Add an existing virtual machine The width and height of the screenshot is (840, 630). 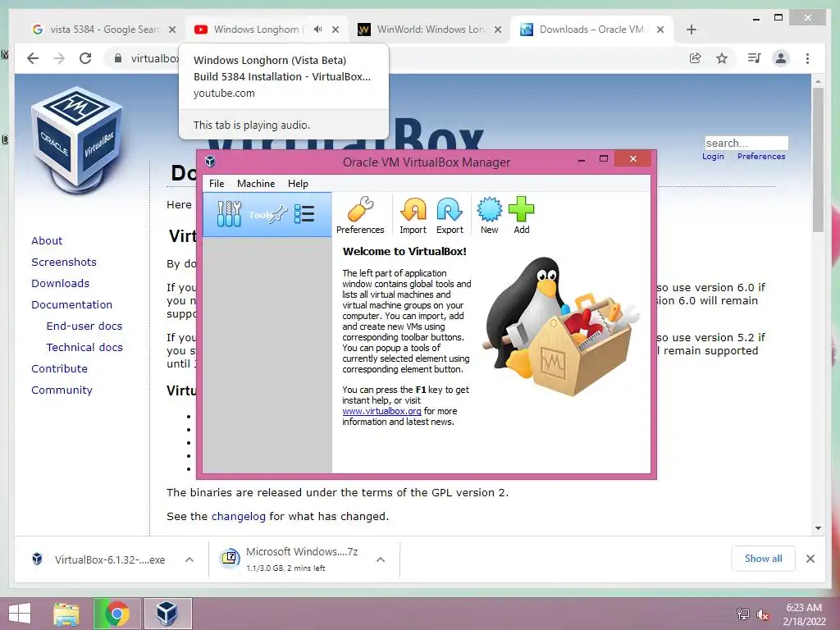(521, 216)
